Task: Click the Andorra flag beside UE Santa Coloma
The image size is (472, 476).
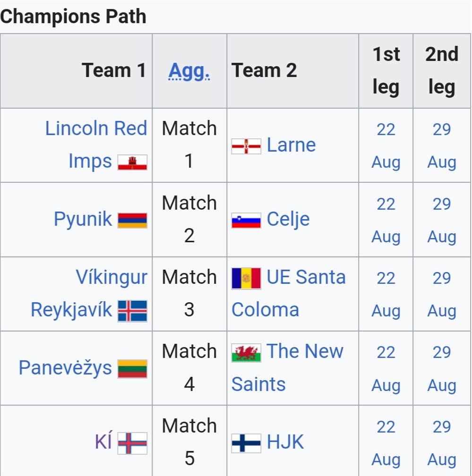Action: click(x=246, y=279)
